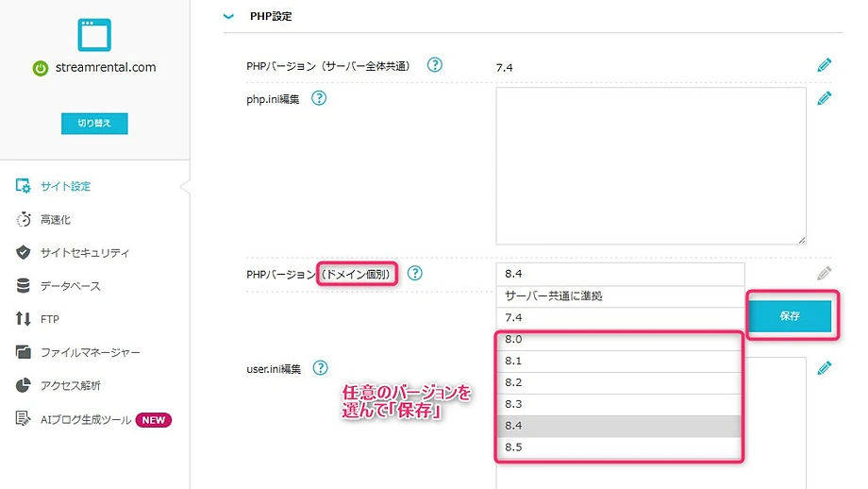
Task: Click the green power status icon
Action: click(x=41, y=68)
